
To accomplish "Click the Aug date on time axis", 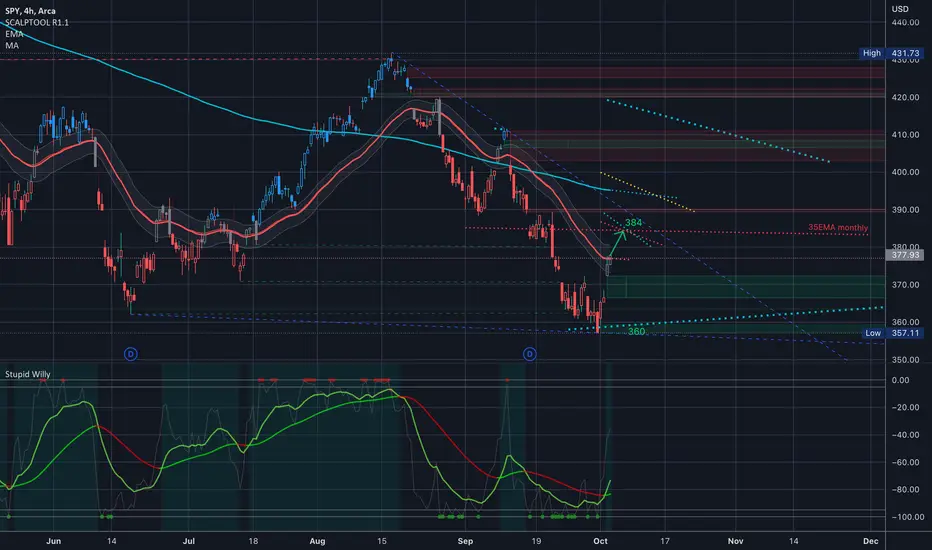I will (317, 540).
